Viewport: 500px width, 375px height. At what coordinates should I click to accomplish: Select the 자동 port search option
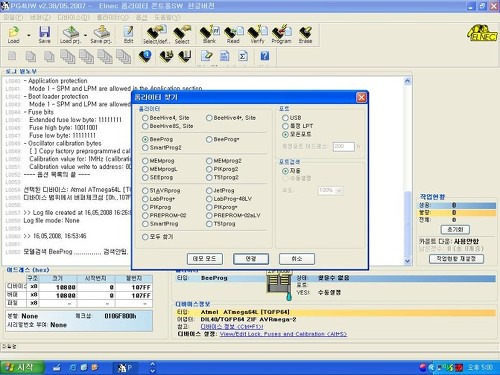pos(285,171)
